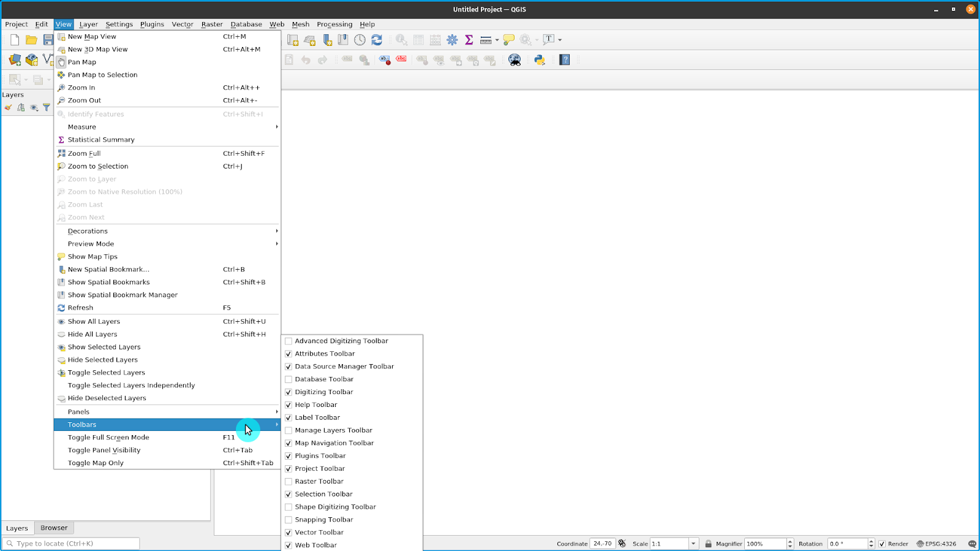This screenshot has width=980, height=551.
Task: Open the log Messages icon in status bar
Action: coord(972,544)
